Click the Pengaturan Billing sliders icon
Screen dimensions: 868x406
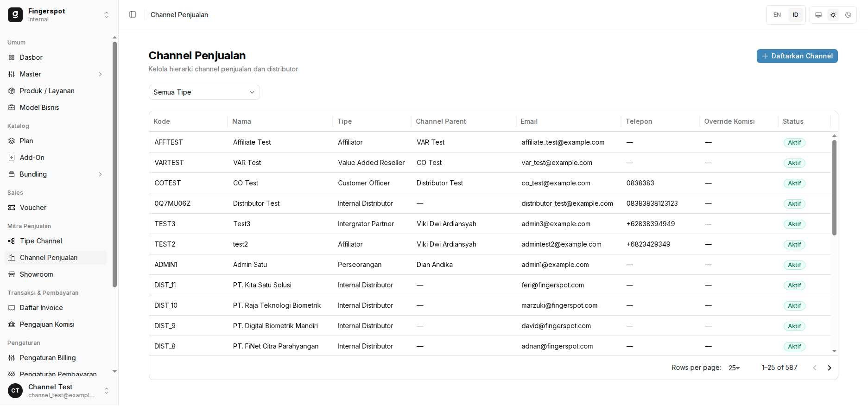coord(12,358)
